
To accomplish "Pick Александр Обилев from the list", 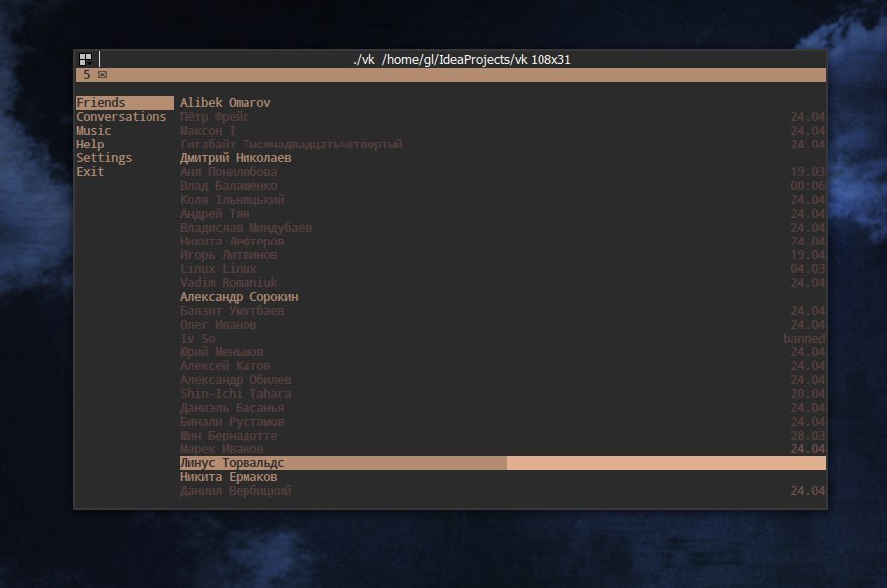I will pos(236,379).
